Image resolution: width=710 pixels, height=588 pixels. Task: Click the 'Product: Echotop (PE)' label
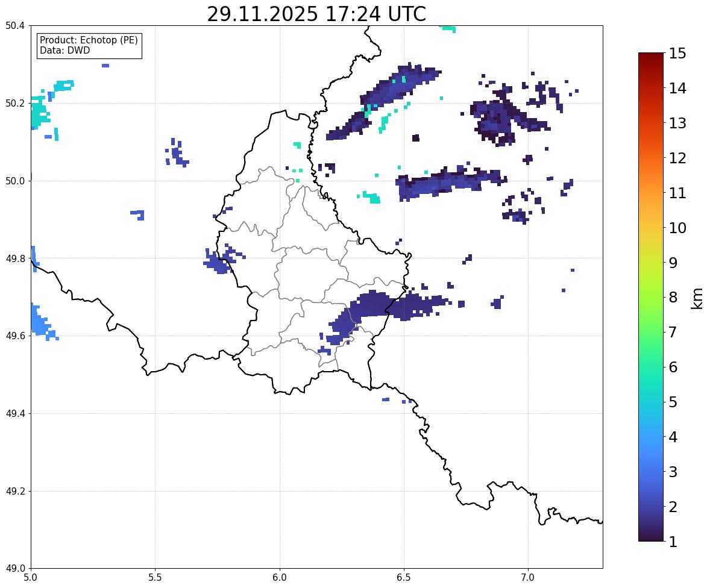(89, 40)
